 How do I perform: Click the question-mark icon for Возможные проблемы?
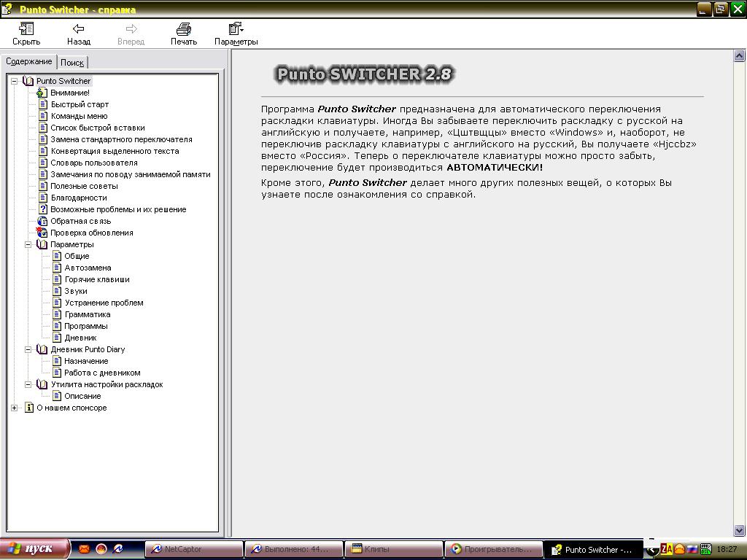point(42,209)
